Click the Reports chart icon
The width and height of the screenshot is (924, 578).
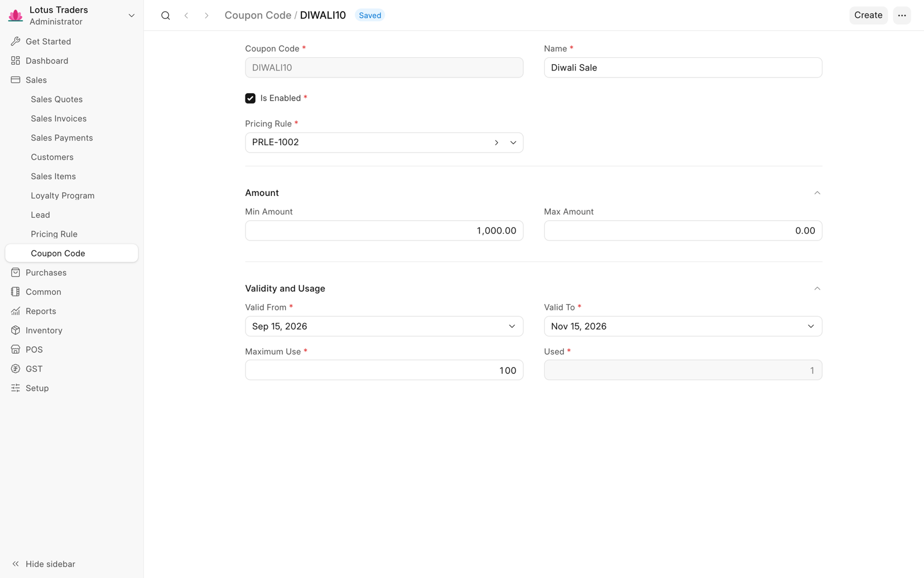click(16, 311)
